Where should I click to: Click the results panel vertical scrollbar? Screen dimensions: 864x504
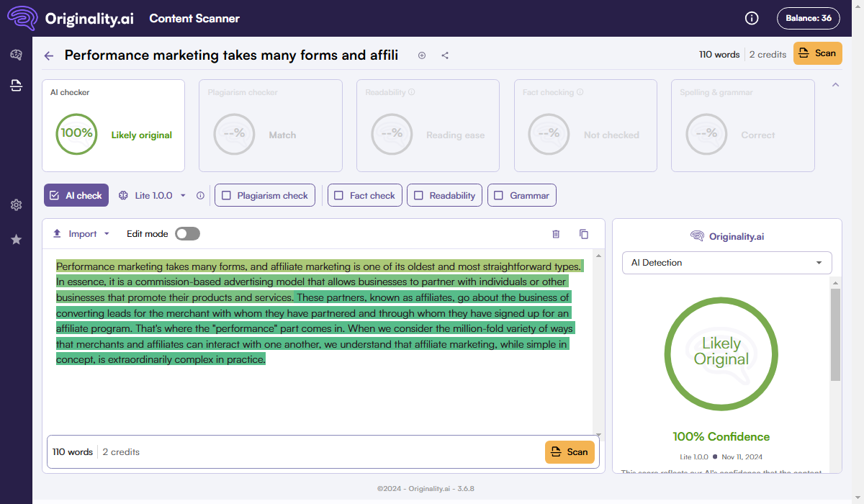(x=835, y=335)
